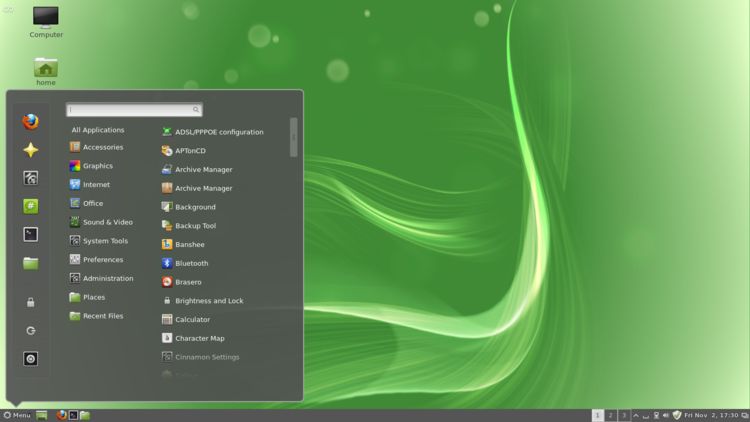
Task: Select the Administration category
Action: 102,278
